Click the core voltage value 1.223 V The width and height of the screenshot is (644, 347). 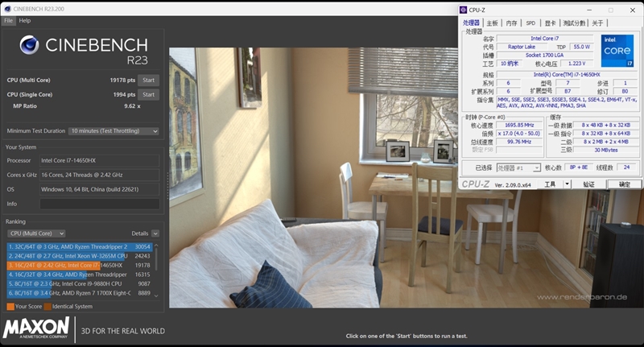coord(577,64)
